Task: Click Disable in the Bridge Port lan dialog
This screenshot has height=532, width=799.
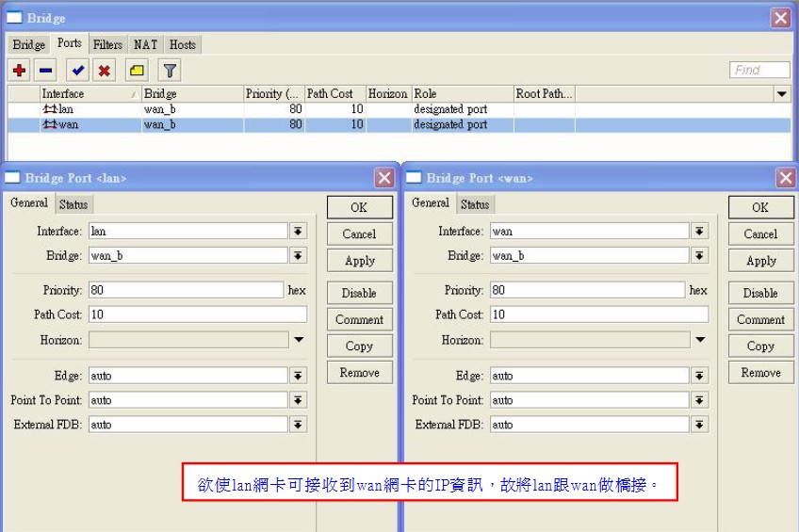Action: click(x=359, y=293)
